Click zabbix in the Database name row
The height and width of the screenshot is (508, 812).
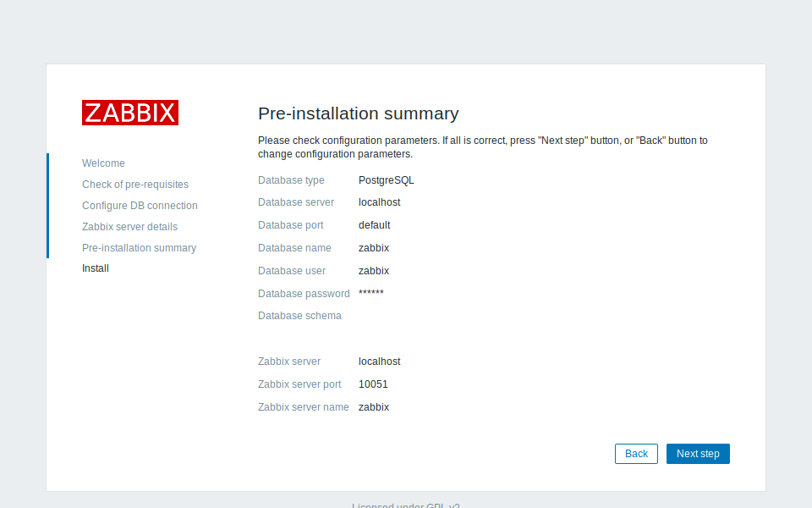(x=373, y=248)
